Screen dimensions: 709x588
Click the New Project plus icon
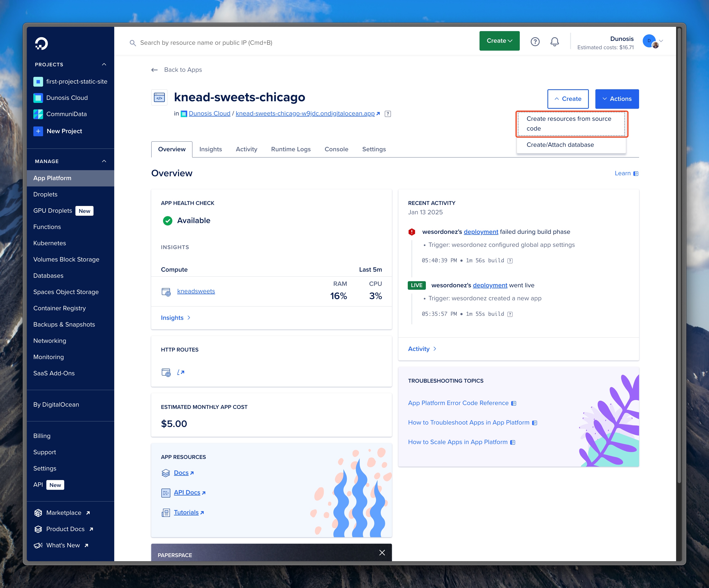point(38,131)
